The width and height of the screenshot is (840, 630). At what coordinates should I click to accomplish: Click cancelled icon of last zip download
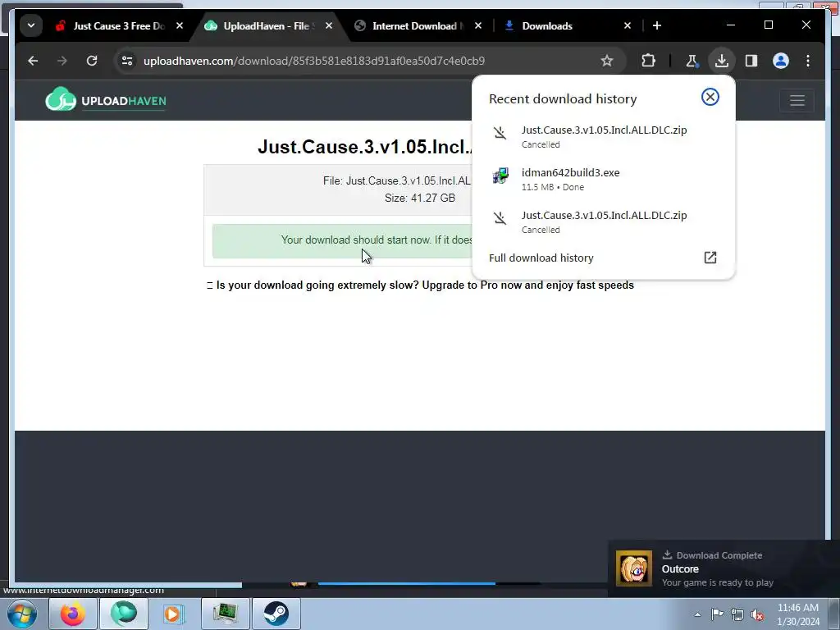coord(500,218)
